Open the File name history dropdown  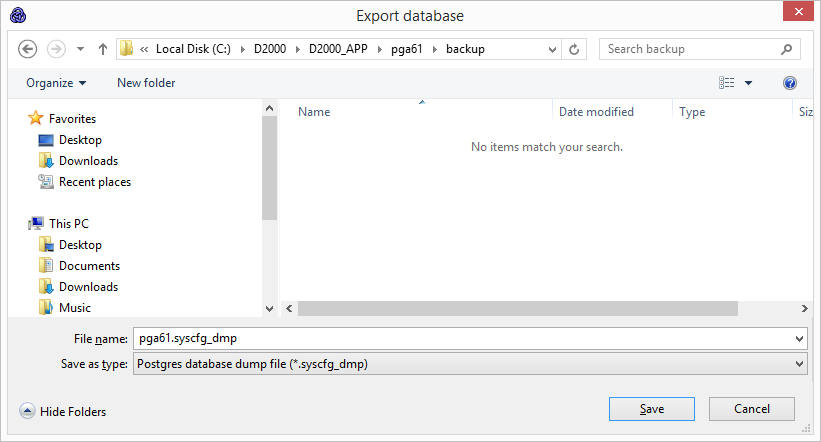pyautogui.click(x=798, y=339)
